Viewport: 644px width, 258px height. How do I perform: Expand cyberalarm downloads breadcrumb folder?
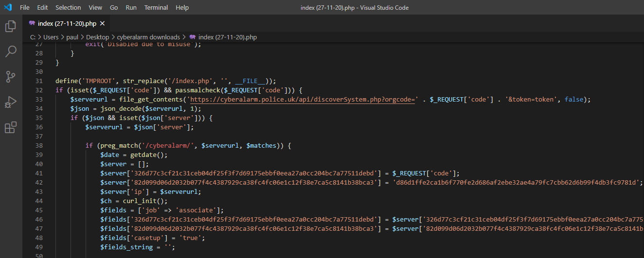pos(148,37)
